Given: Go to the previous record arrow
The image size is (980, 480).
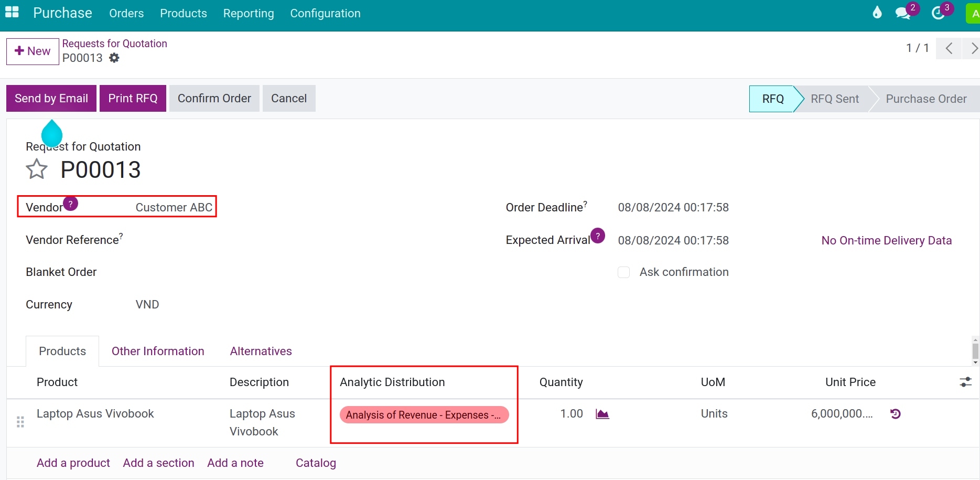Looking at the screenshot, I should [x=949, y=48].
